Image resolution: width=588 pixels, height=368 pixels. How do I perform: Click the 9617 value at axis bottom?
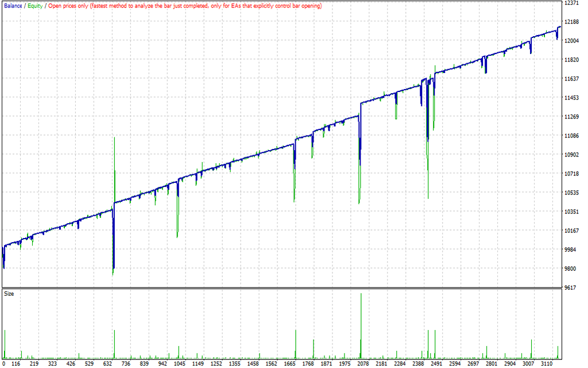coord(572,288)
